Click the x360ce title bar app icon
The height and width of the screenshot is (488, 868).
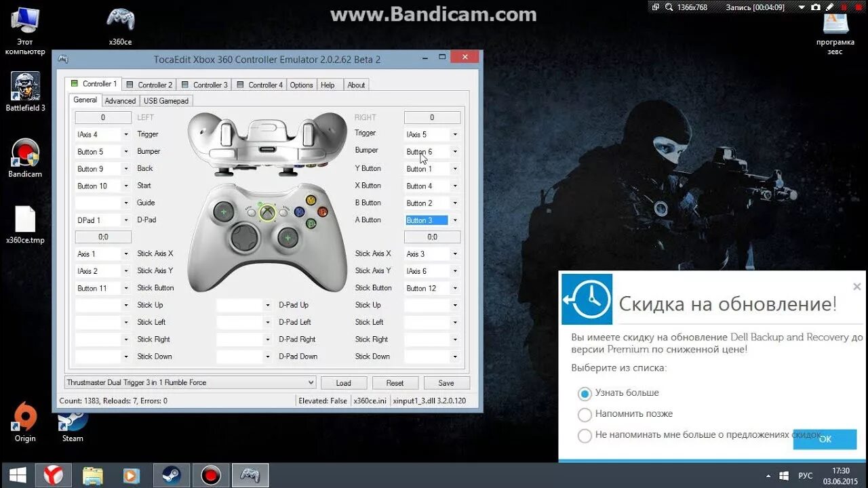63,59
